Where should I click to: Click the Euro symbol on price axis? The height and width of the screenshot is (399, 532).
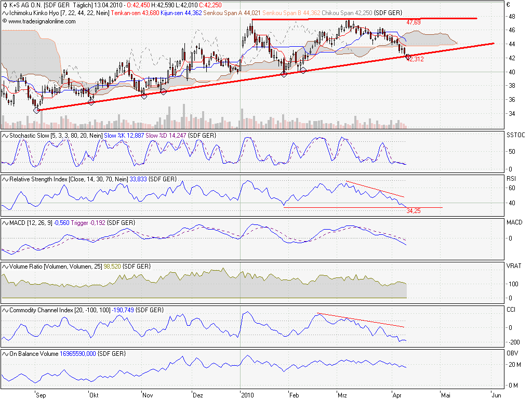pyautogui.click(x=508, y=5)
